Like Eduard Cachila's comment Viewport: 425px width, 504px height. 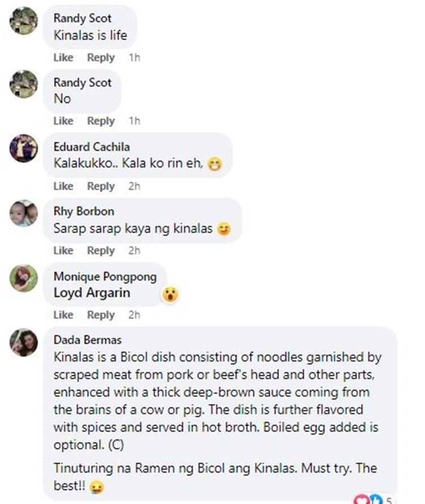(63, 186)
